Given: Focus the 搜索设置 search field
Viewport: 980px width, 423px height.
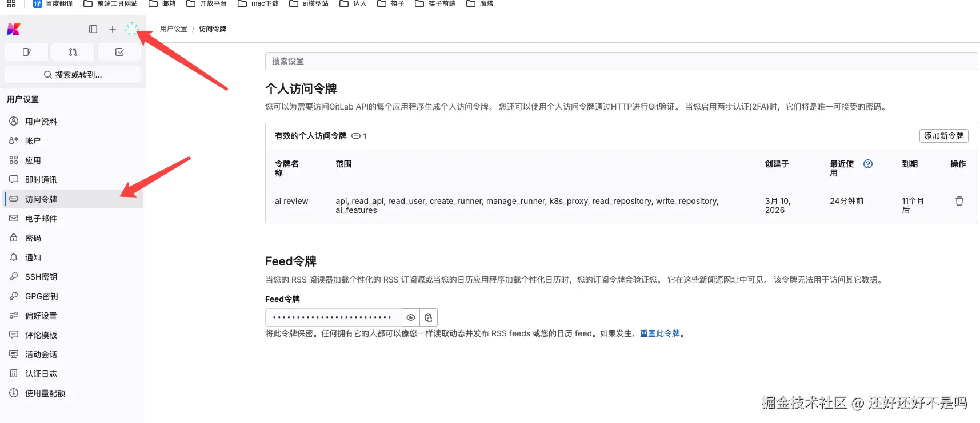Looking at the screenshot, I should [621, 61].
